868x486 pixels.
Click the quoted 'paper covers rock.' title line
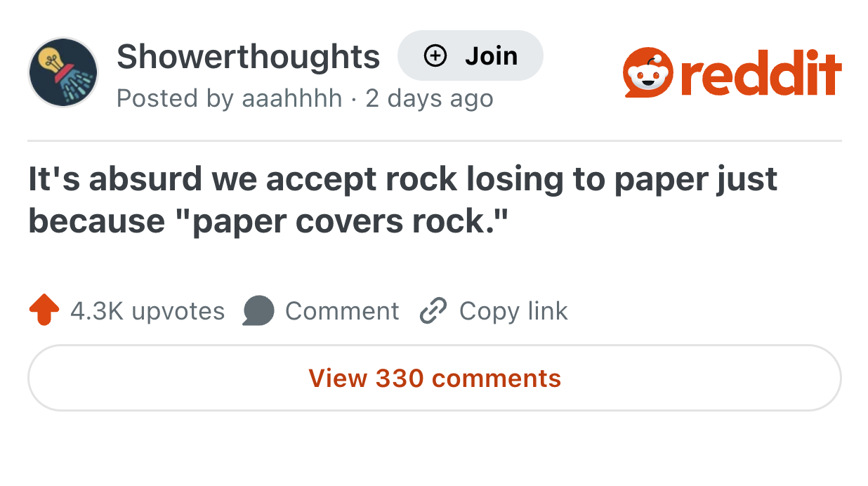(341, 221)
